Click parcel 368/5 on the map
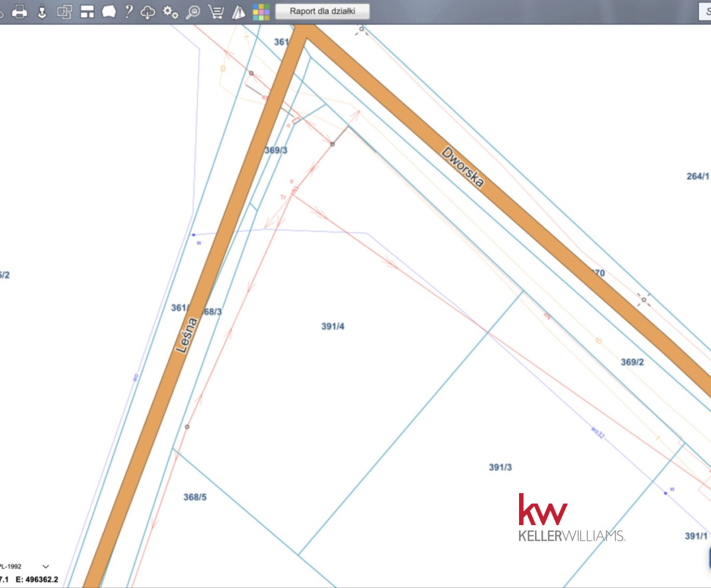Screen dimensions: 711x588 [195, 497]
